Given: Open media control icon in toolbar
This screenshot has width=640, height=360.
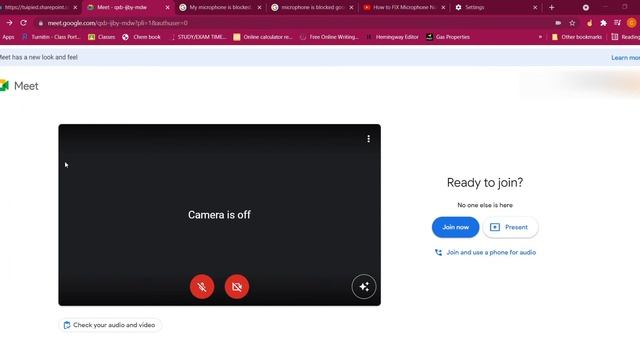Looking at the screenshot, I should coord(617,23).
